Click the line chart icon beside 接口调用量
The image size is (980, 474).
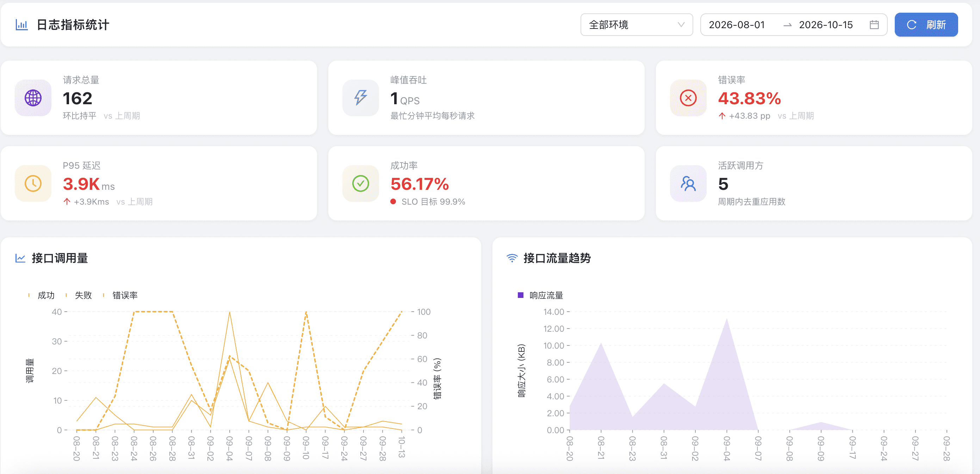[x=20, y=258]
